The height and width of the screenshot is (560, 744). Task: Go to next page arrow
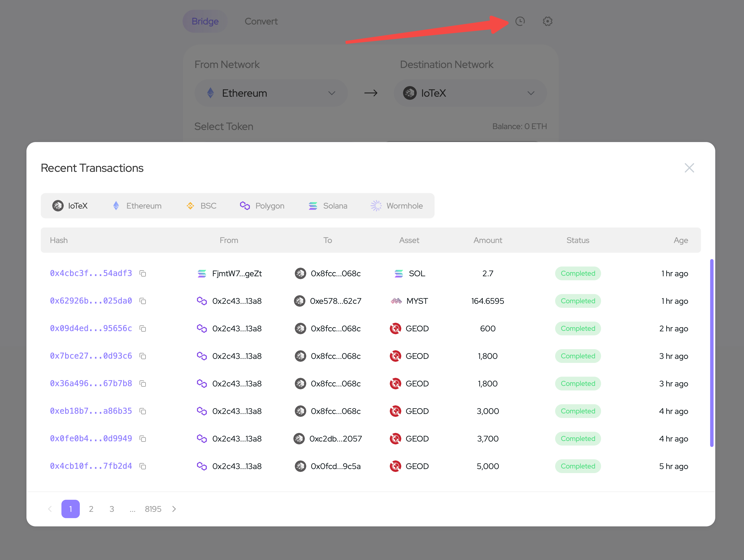point(174,509)
